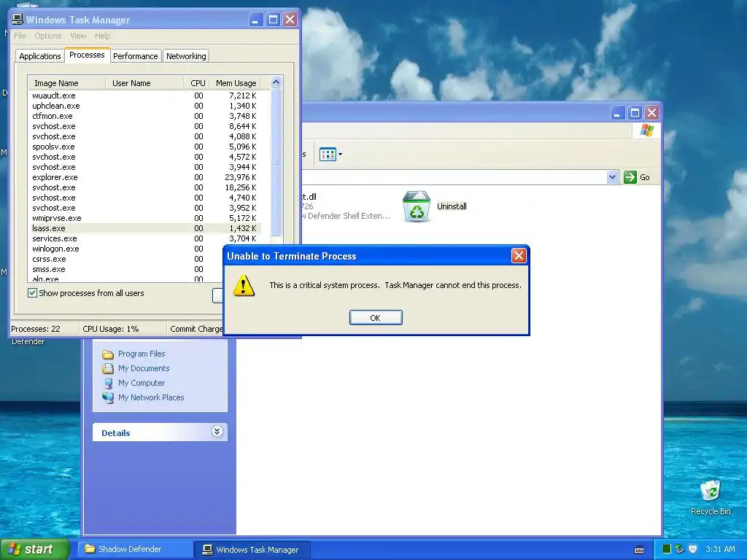Maximize the Shadow Defender Explorer window
This screenshot has width=747, height=560.
tap(635, 113)
